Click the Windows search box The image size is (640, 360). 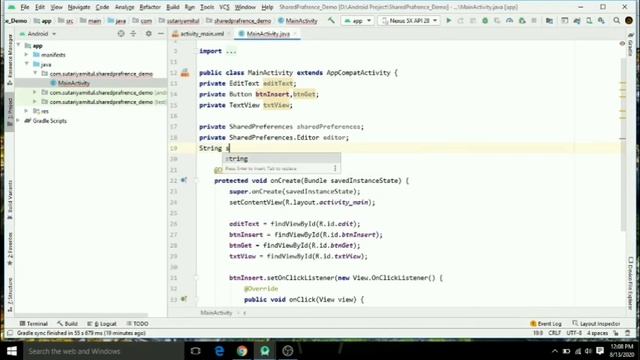[x=104, y=351]
